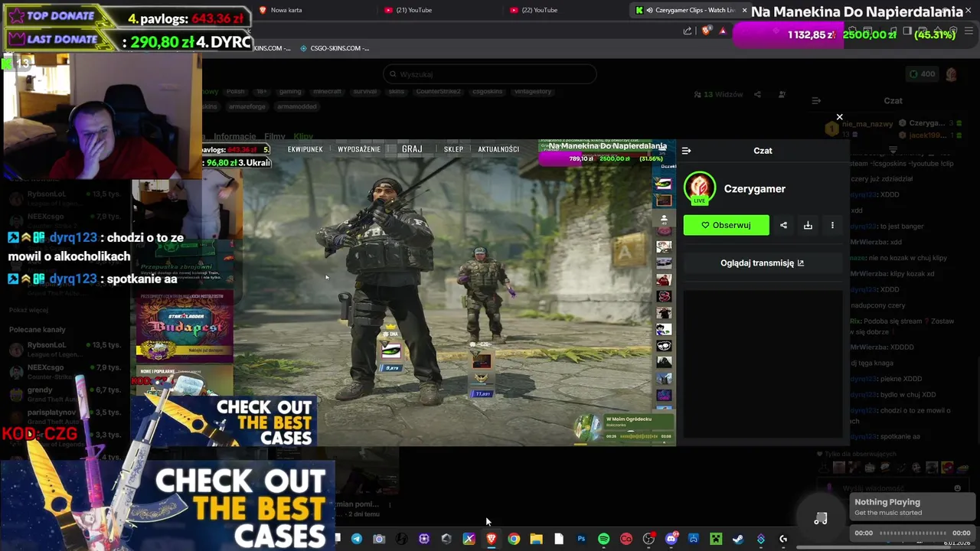Click the browser share page icon

pos(688,31)
